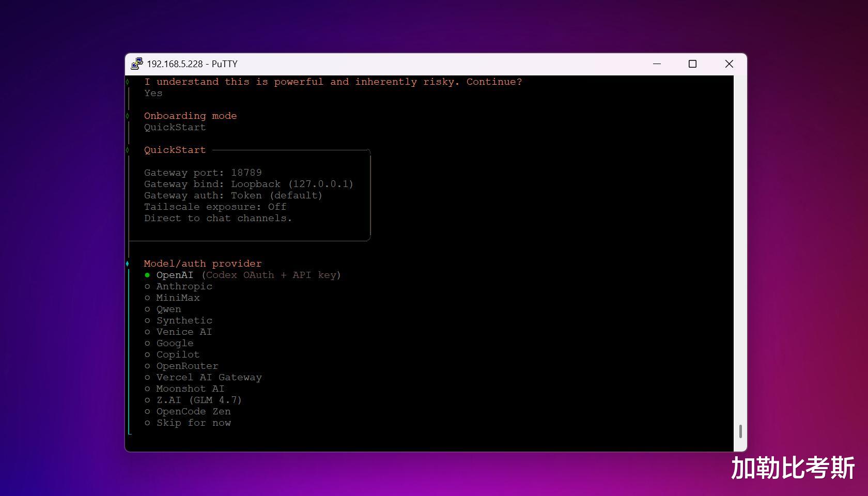The height and width of the screenshot is (496, 868).
Task: Minimize the PuTTY window
Action: coord(657,64)
